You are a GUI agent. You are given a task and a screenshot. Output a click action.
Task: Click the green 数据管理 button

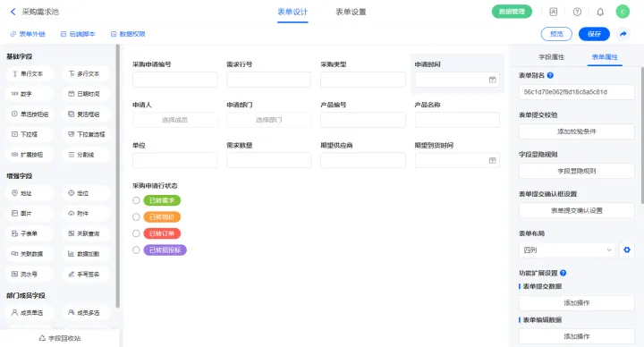click(512, 12)
